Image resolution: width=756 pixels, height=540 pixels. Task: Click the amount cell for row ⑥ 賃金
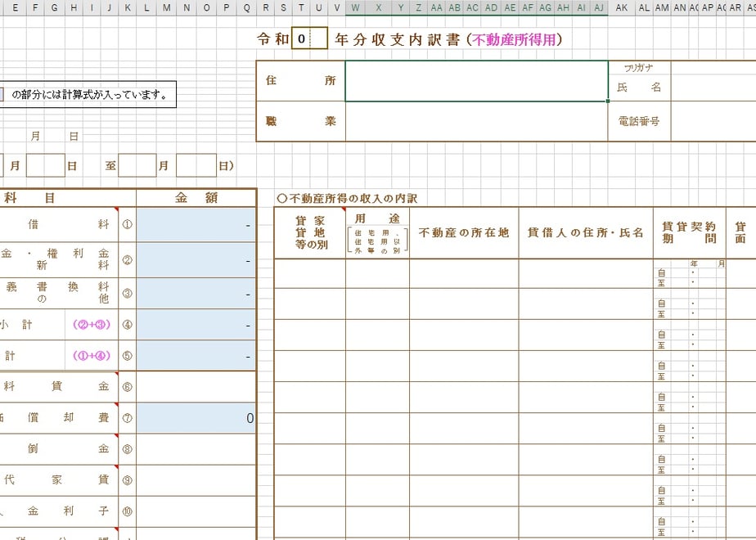pos(196,387)
